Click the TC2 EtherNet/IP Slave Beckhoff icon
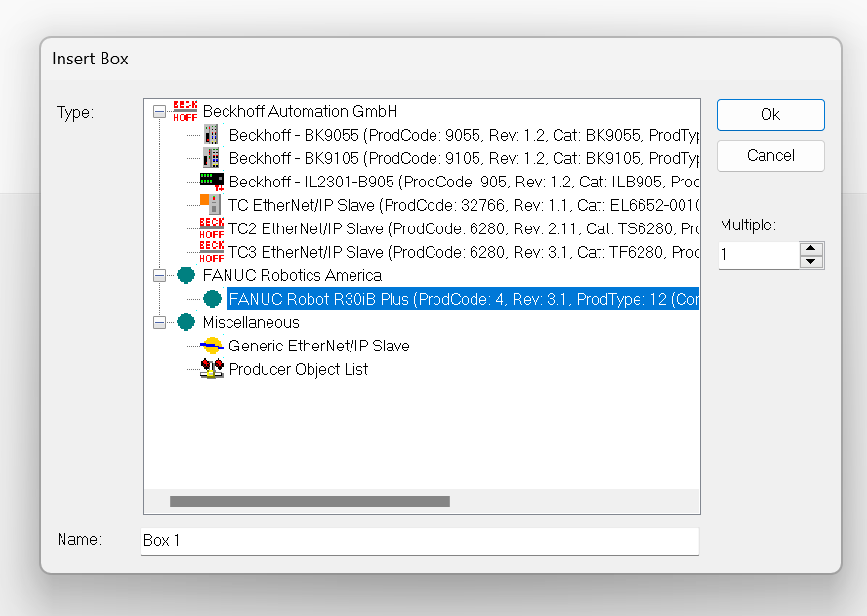867x616 pixels. (x=212, y=227)
